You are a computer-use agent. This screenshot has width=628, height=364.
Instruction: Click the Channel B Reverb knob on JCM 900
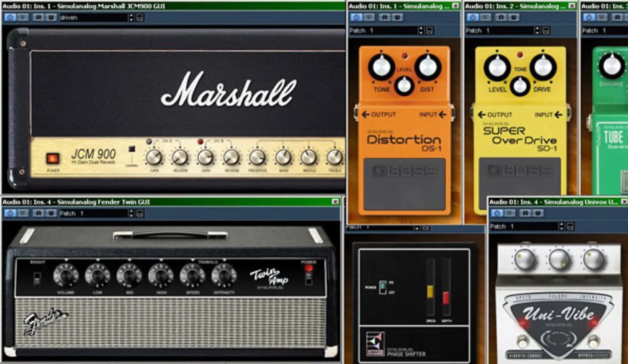tap(232, 157)
